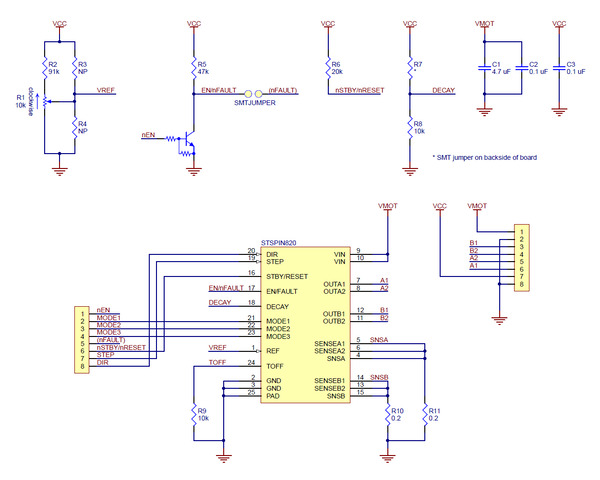Select resistor R2 91k symbol
This screenshot has width=600, height=480.
(x=44, y=68)
